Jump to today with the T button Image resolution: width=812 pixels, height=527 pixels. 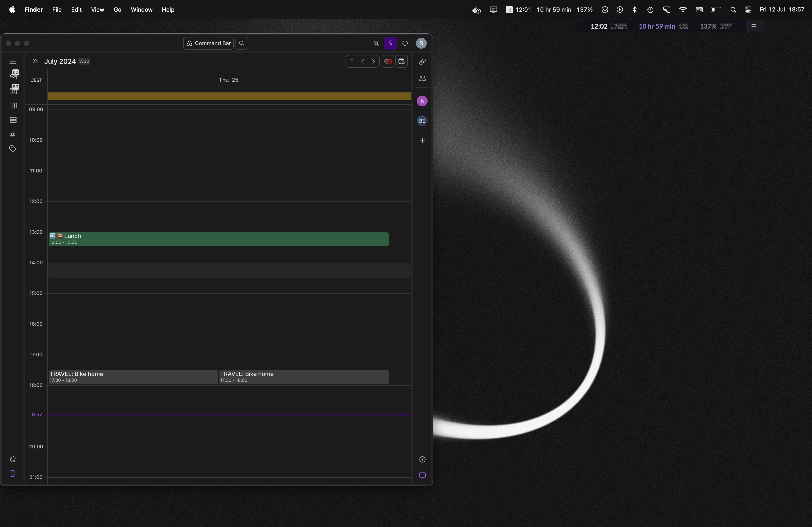[x=352, y=61]
